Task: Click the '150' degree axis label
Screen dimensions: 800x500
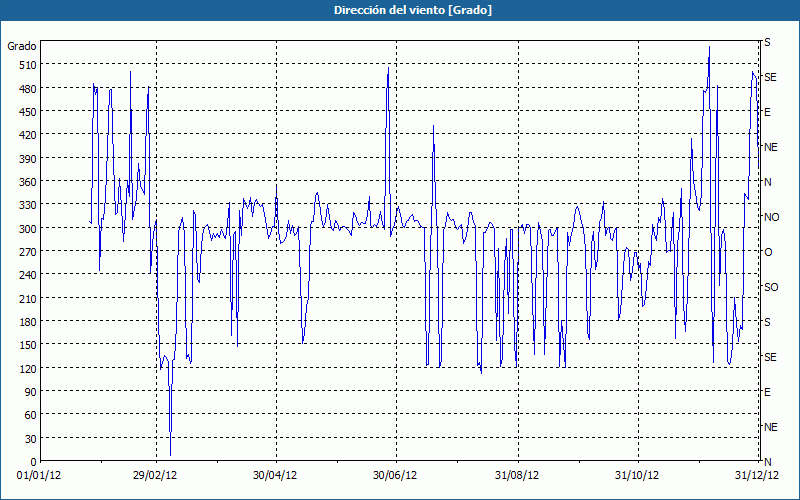Action: (28, 345)
